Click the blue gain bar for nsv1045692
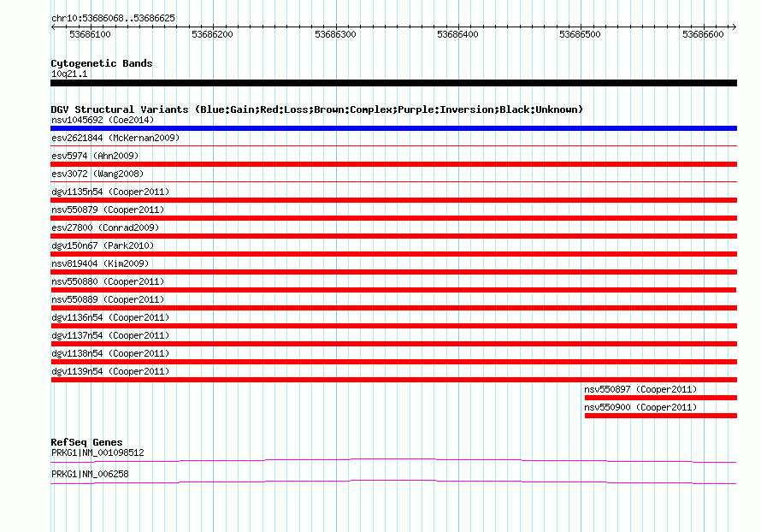 393,128
